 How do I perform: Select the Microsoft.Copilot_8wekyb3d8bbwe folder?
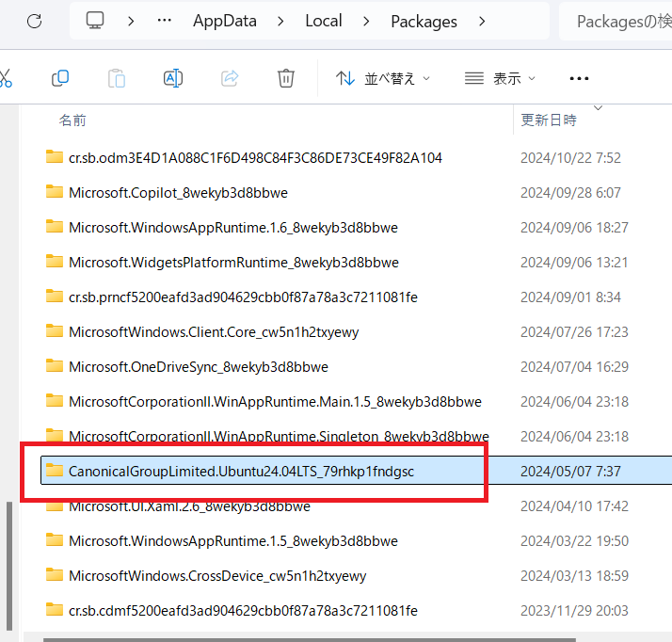(x=178, y=193)
